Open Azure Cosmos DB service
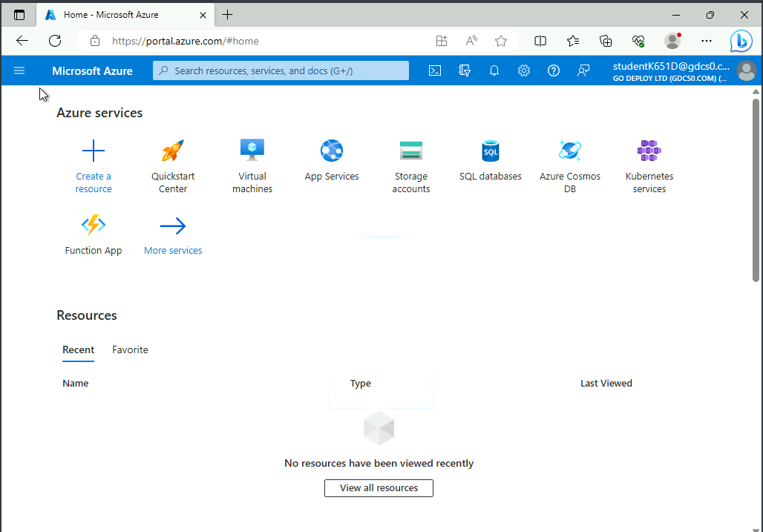The height and width of the screenshot is (532, 763). pos(569,151)
